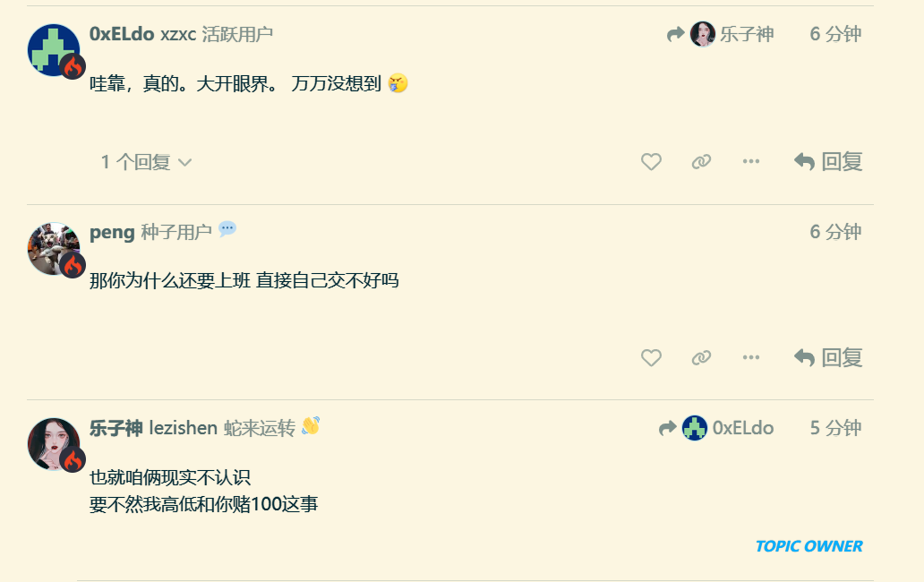Open 5 分钟 timestamp on 乐子神 post
The height and width of the screenshot is (582, 924).
[835, 428]
